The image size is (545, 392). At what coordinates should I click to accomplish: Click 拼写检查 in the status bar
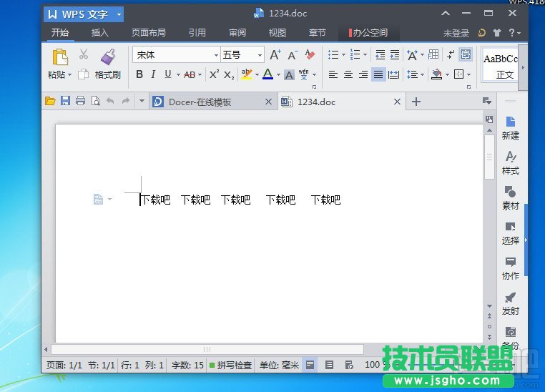point(231,366)
